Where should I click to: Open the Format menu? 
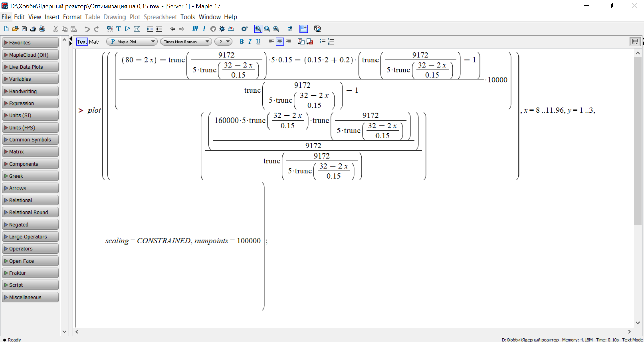(72, 17)
